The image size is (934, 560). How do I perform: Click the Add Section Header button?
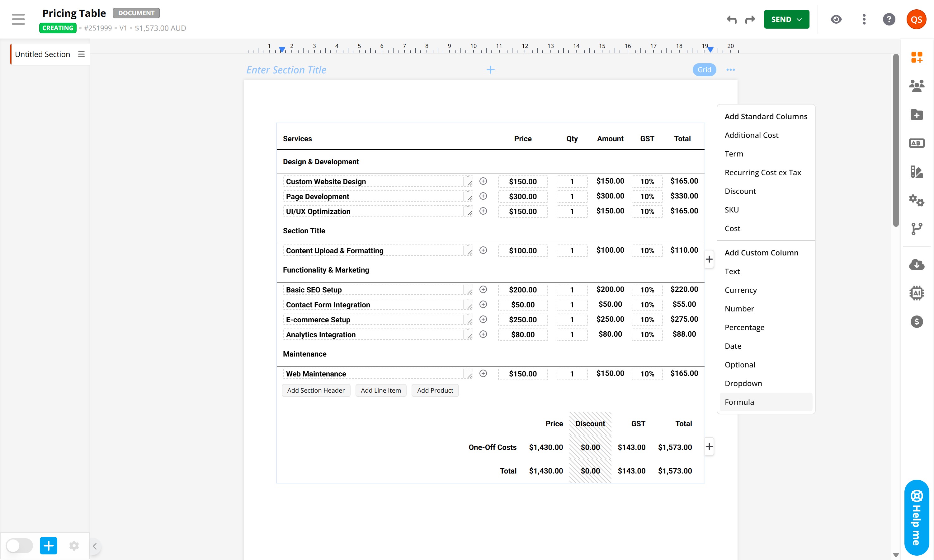316,390
